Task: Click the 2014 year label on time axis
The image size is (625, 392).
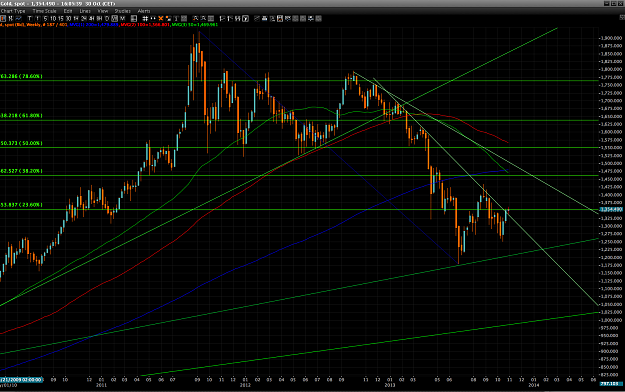Action: [534, 385]
